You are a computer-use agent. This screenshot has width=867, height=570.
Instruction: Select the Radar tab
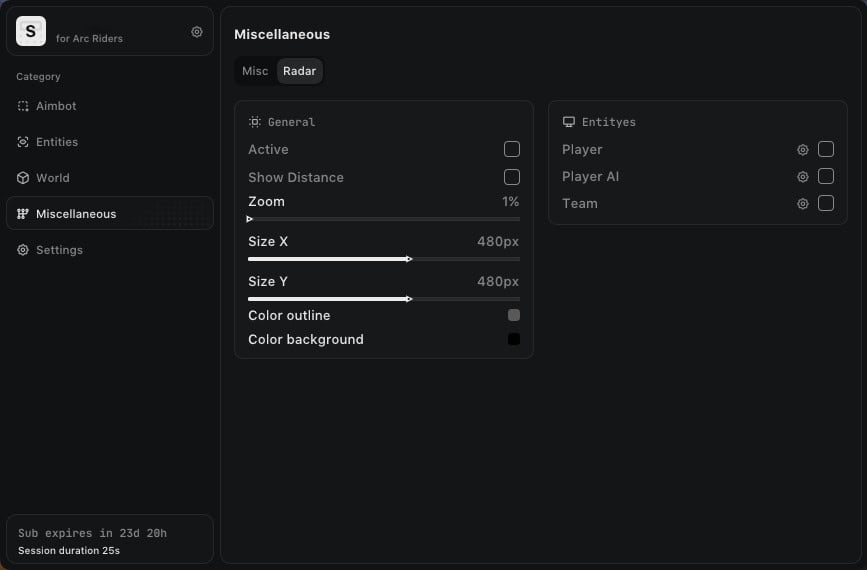pyautogui.click(x=299, y=71)
